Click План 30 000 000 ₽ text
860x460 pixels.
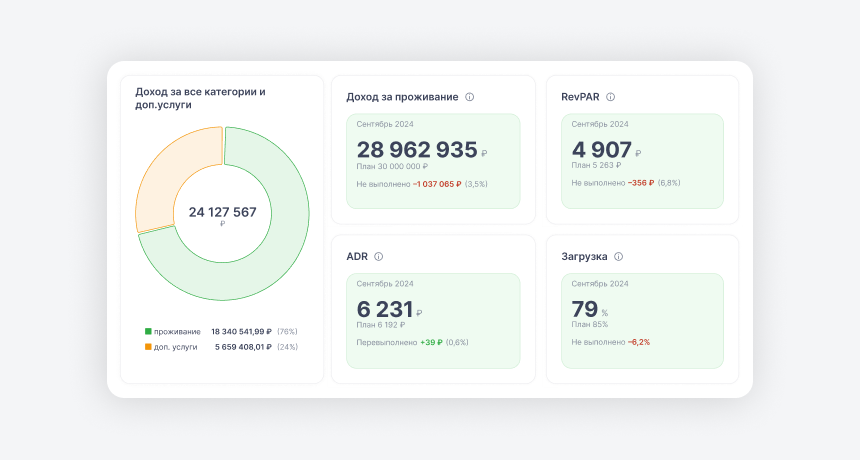[392, 166]
